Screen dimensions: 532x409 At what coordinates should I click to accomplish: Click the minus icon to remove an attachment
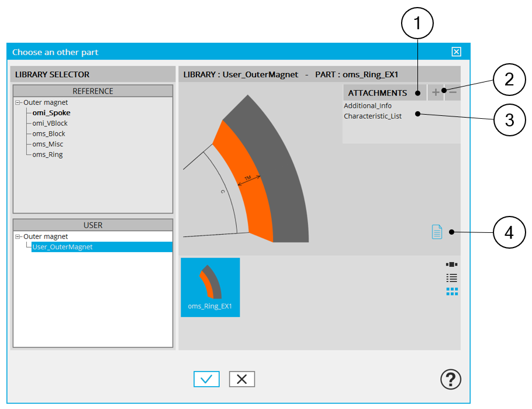(454, 93)
